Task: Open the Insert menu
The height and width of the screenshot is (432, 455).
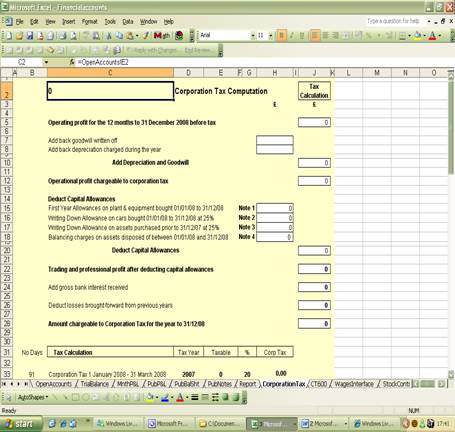Action: pyautogui.click(x=69, y=22)
